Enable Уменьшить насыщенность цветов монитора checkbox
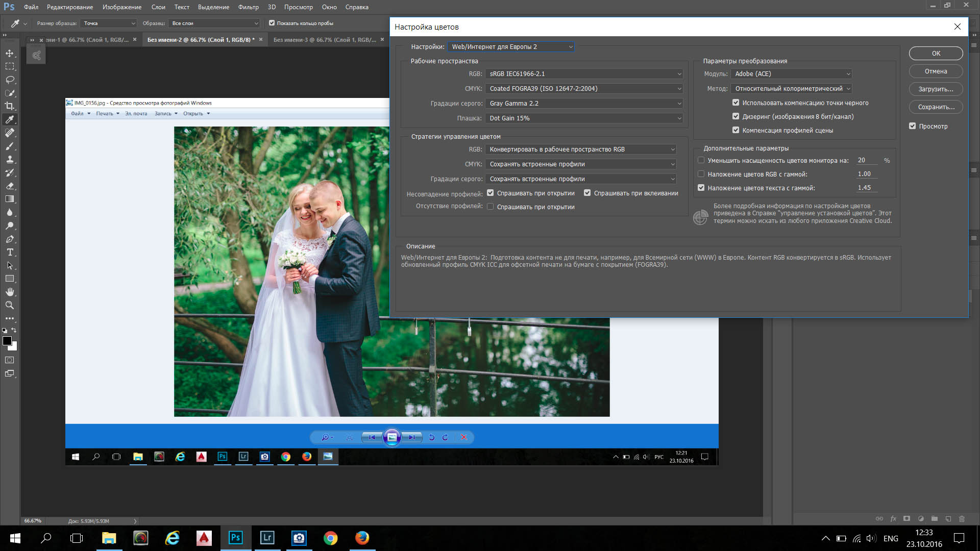This screenshot has width=980, height=551. point(701,160)
